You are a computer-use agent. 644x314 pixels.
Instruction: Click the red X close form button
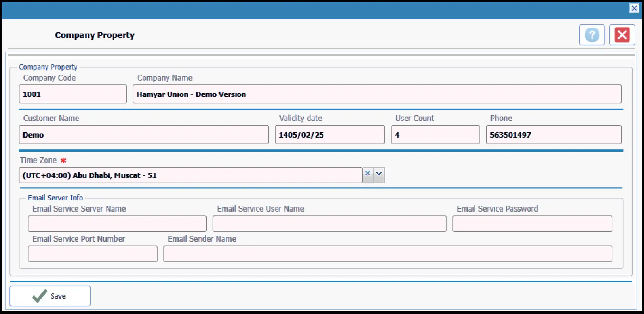tap(622, 35)
